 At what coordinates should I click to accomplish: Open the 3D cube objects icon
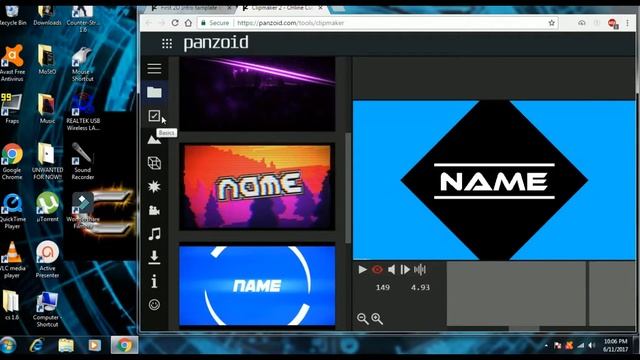(154, 163)
